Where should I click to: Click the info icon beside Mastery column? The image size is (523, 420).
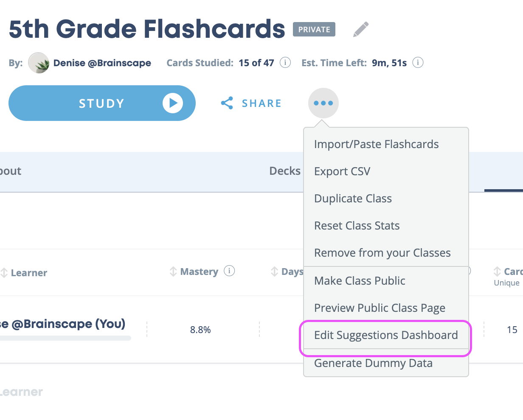click(x=229, y=271)
